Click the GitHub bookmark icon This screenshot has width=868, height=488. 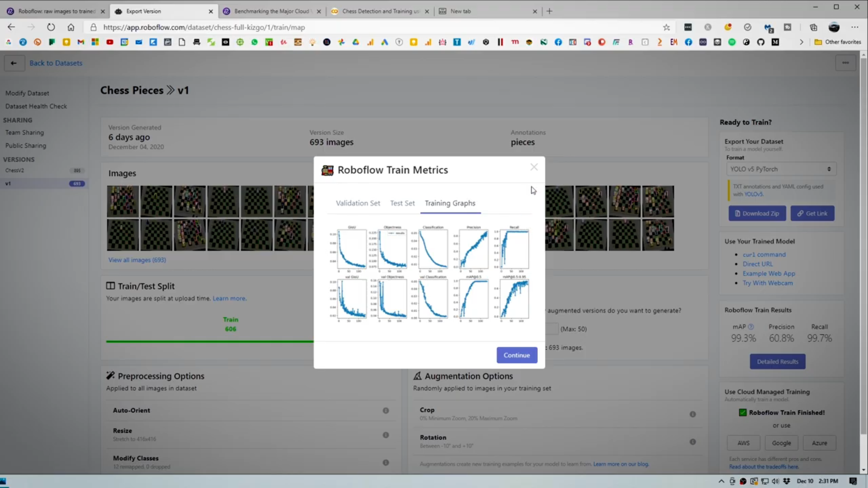click(761, 42)
